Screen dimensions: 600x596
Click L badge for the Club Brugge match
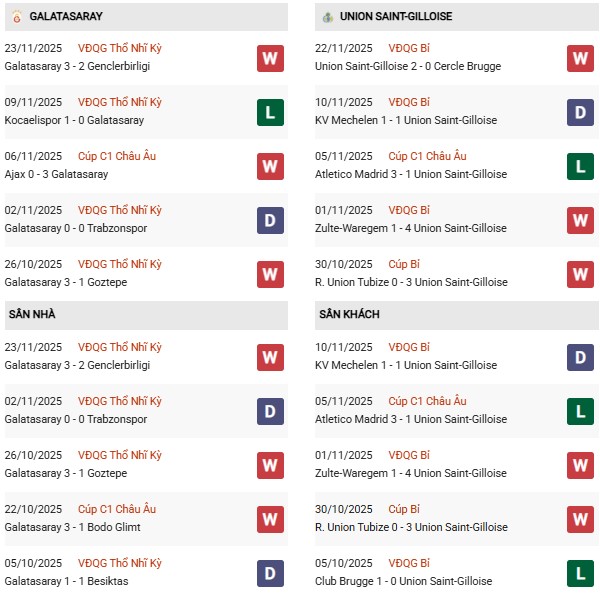(x=580, y=573)
